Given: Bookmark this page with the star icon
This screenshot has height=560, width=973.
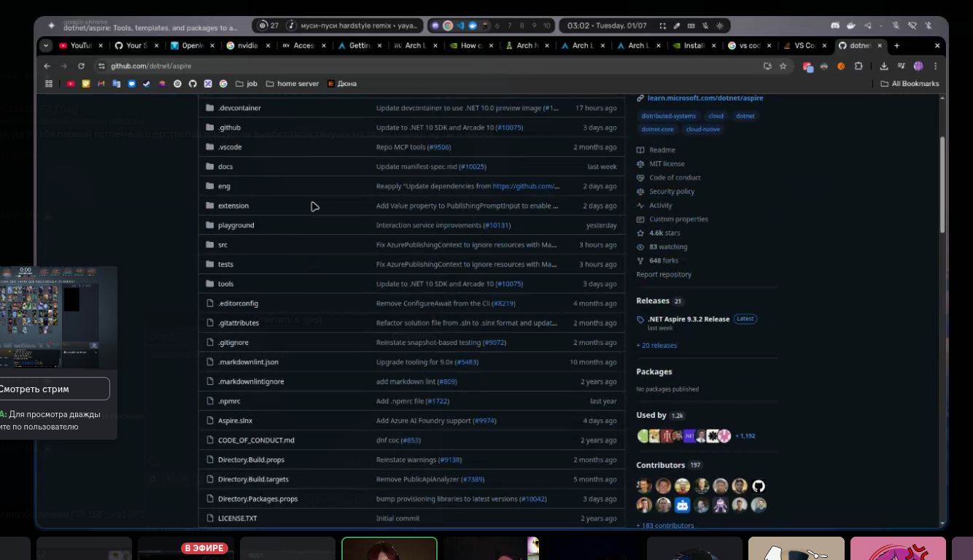Looking at the screenshot, I should coord(783,66).
